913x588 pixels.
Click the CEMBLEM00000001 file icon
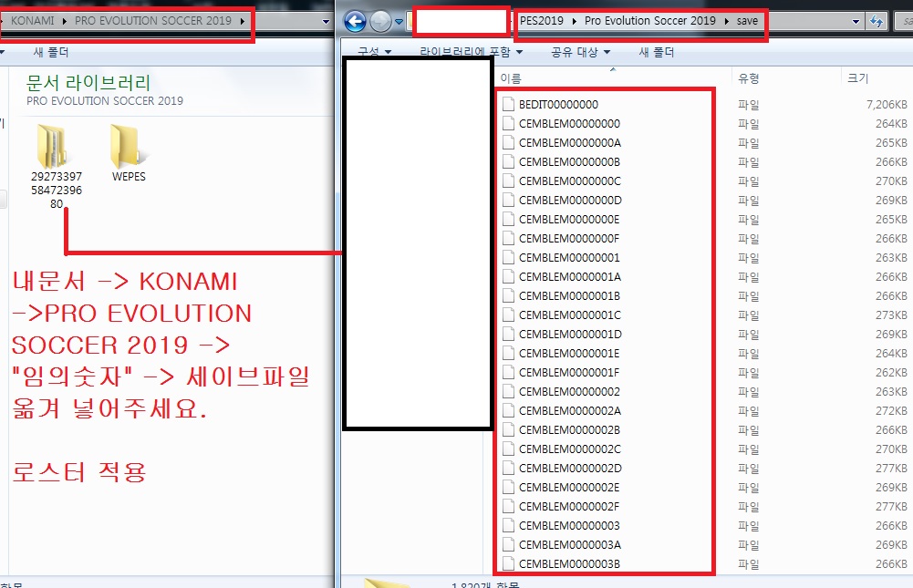click(508, 257)
